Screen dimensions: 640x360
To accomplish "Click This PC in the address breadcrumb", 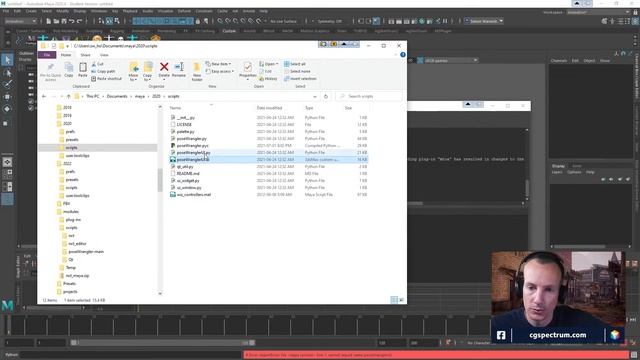I will click(x=92, y=96).
